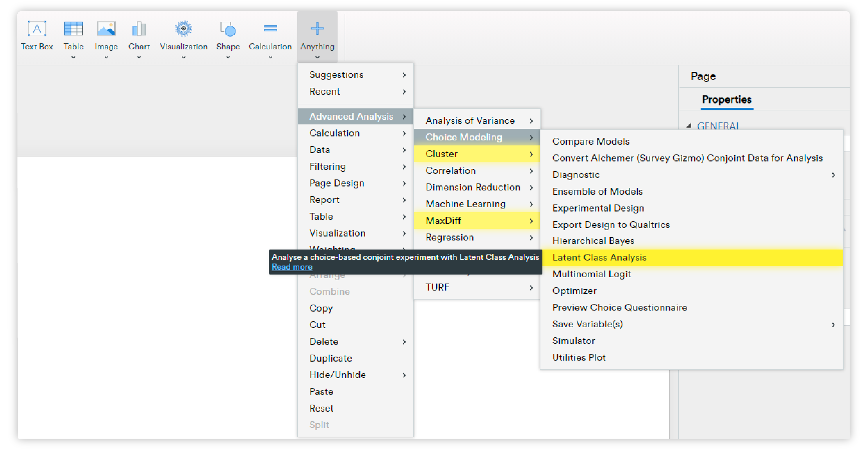The height and width of the screenshot is (454, 868).
Task: Follow the Read more tooltip link
Action: [292, 267]
